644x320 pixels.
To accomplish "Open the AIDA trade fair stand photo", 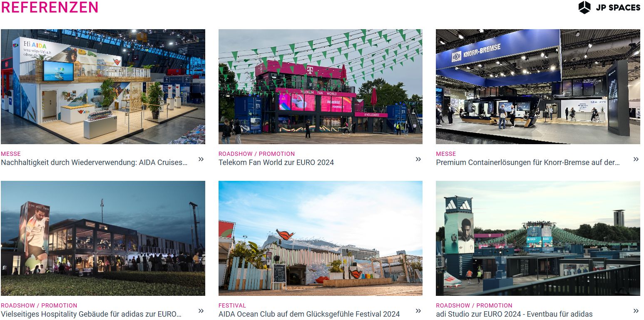I will pyautogui.click(x=103, y=87).
